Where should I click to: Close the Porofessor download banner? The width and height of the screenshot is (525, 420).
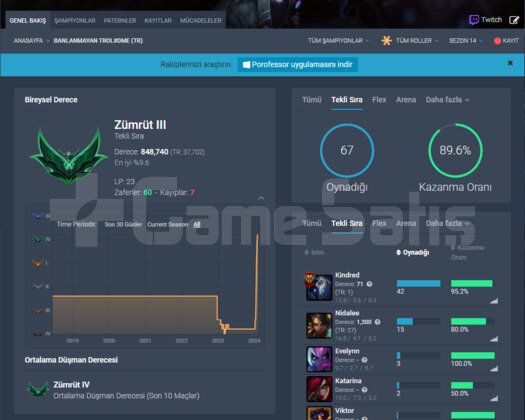(510, 63)
